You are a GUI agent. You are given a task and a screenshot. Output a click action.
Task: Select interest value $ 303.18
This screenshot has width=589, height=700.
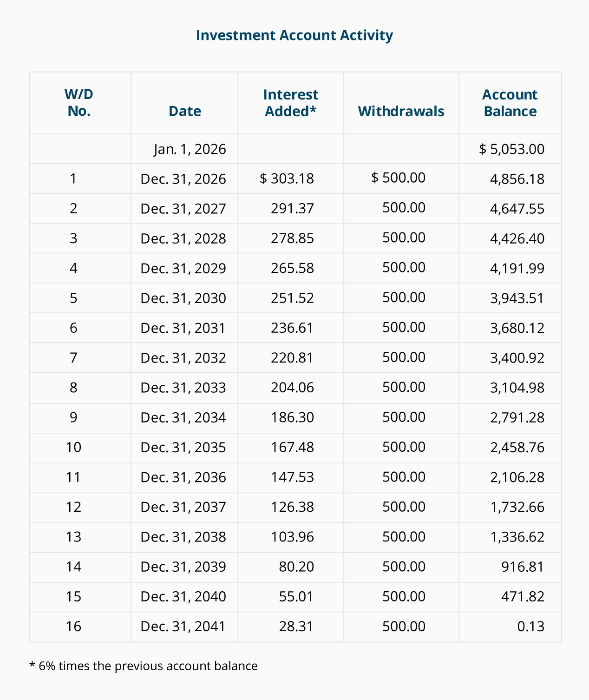click(x=287, y=178)
